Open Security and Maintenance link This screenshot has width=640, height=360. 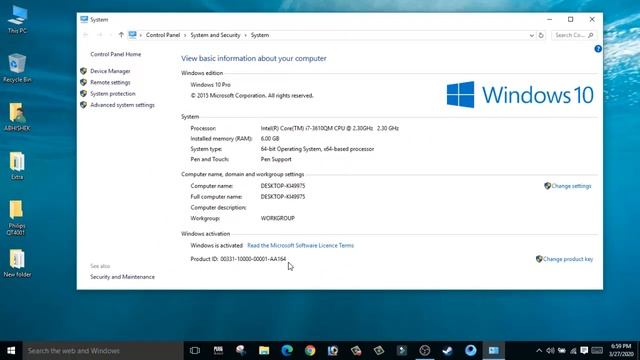coord(122,277)
